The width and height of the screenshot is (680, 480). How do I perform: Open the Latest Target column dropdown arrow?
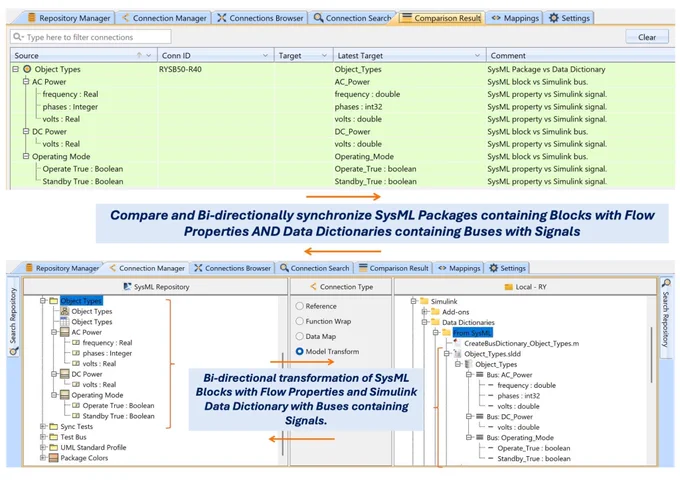pos(477,56)
